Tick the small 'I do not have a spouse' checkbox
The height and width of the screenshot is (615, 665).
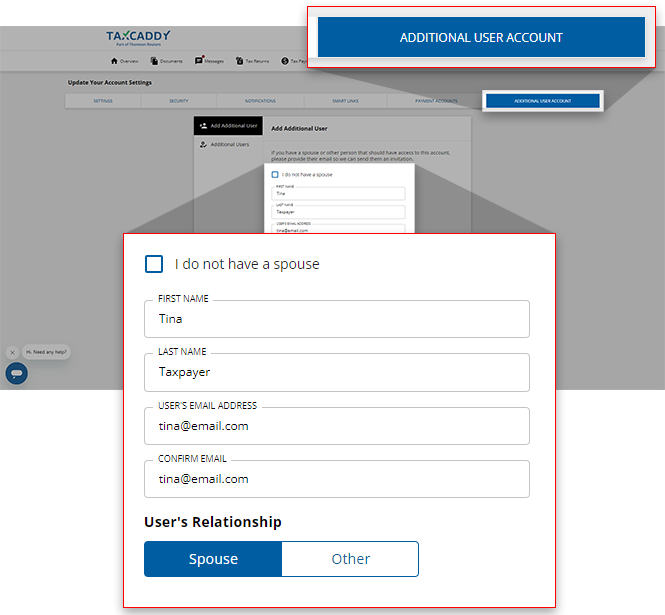click(x=275, y=175)
